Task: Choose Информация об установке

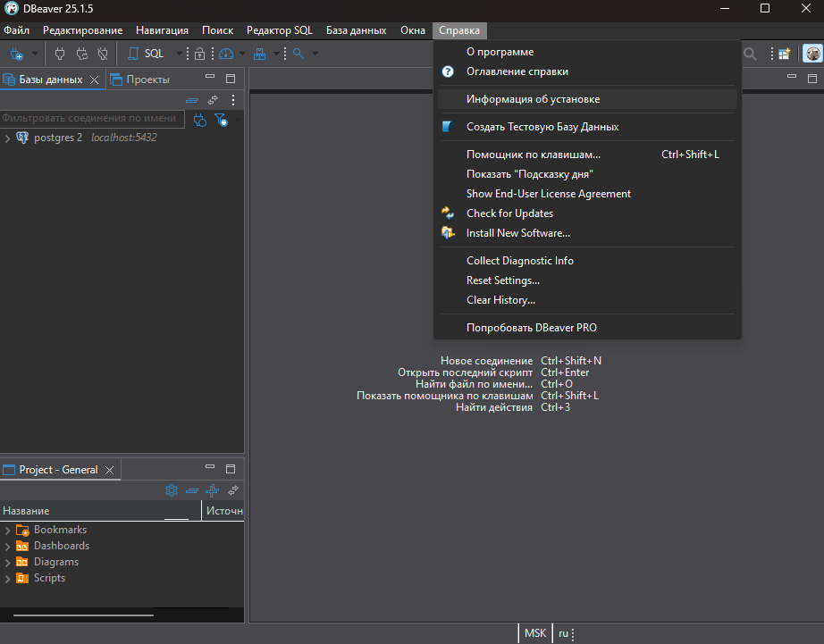Action: [x=587, y=99]
